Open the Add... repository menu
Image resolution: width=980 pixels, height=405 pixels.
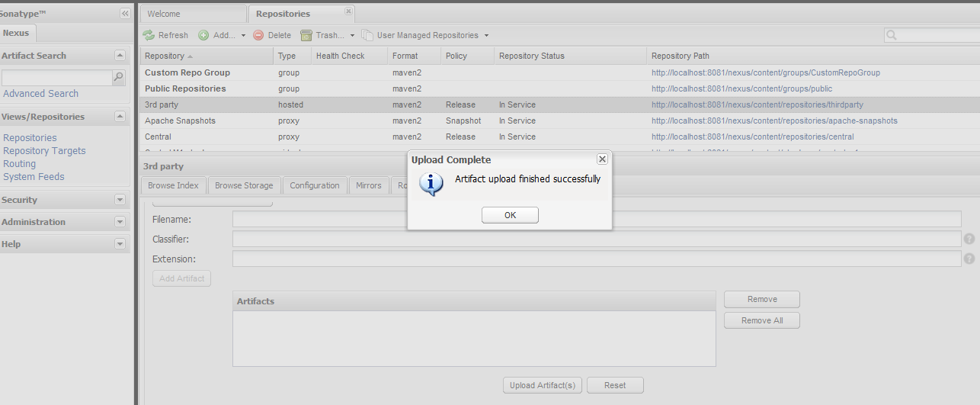222,35
